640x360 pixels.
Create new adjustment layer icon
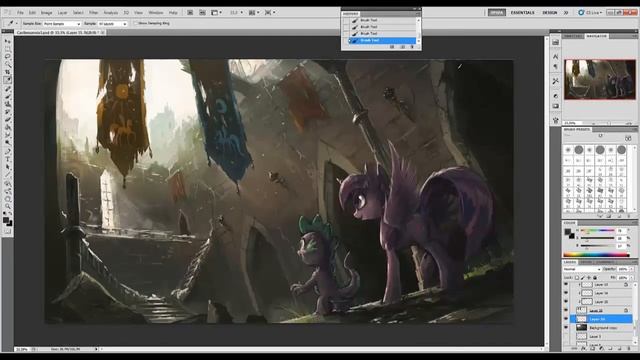[x=601, y=349]
